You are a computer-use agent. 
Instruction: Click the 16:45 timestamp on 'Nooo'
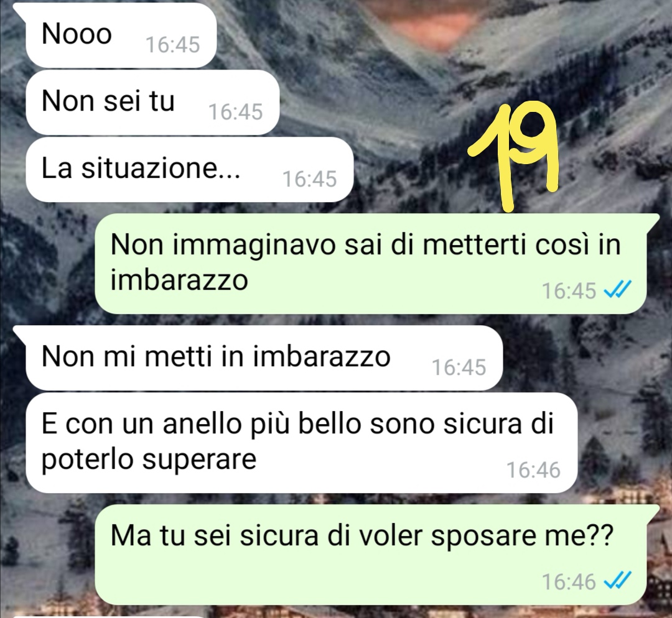pyautogui.click(x=173, y=45)
